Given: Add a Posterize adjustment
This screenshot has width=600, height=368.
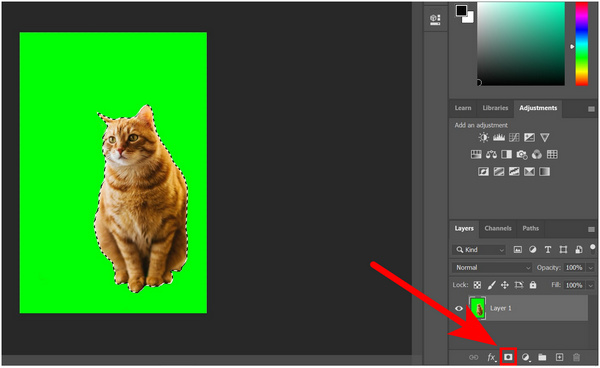Looking at the screenshot, I should point(499,172).
